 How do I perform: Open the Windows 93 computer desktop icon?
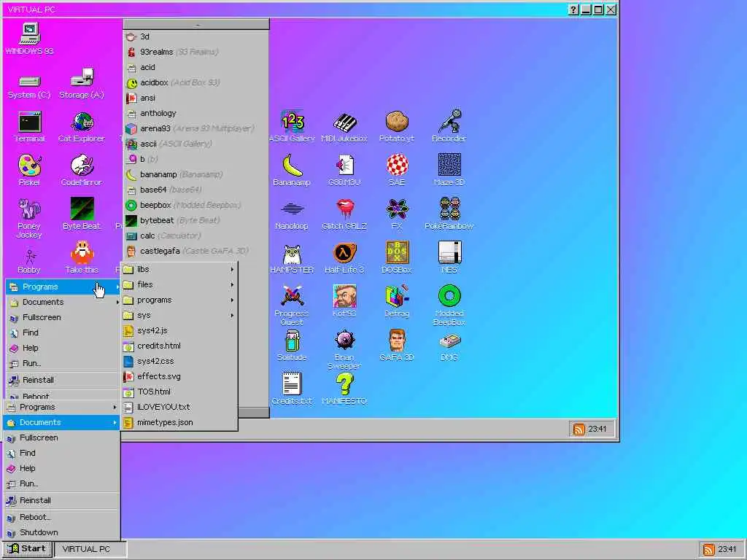coord(29,38)
